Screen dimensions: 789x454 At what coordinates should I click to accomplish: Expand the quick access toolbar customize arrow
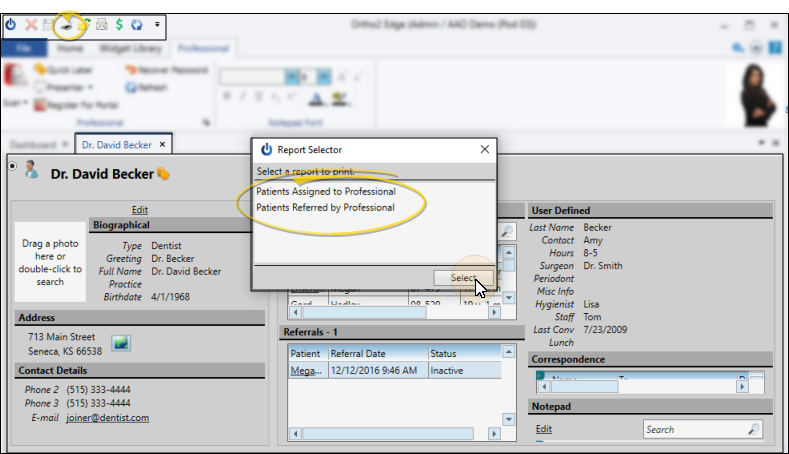pos(157,23)
